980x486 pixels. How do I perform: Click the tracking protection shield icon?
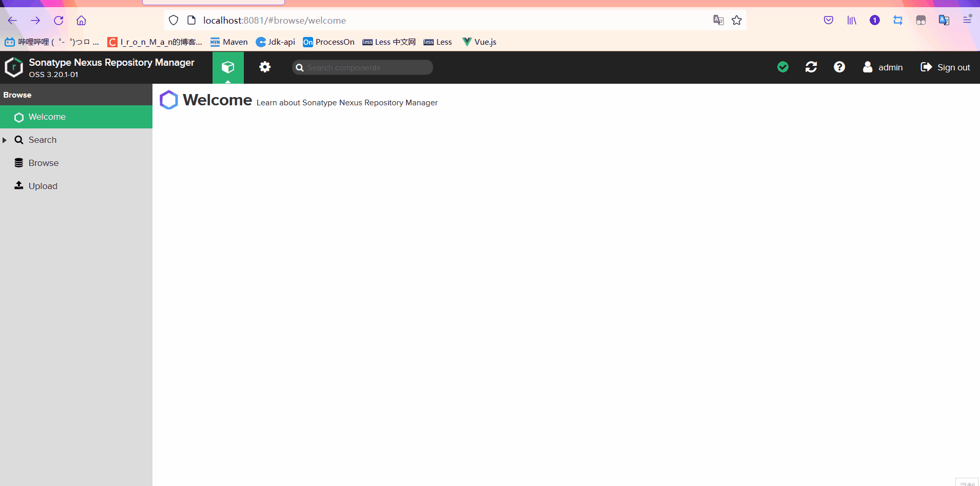pos(174,20)
